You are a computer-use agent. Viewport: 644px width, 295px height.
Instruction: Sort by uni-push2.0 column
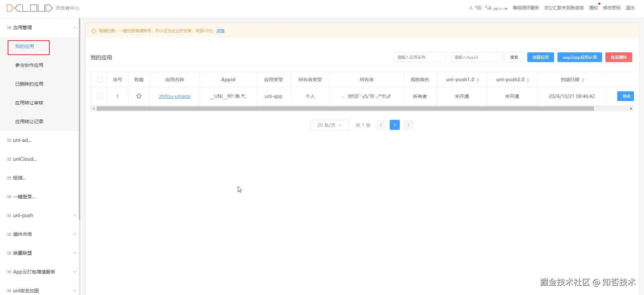528,80
